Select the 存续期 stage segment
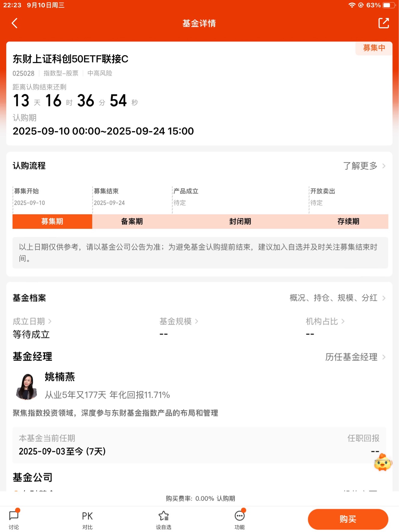 348,221
